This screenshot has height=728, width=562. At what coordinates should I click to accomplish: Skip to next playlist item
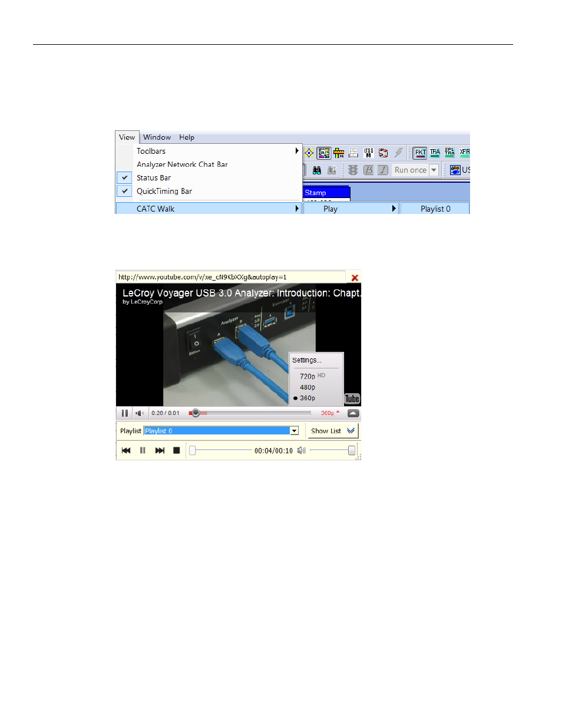point(160,450)
